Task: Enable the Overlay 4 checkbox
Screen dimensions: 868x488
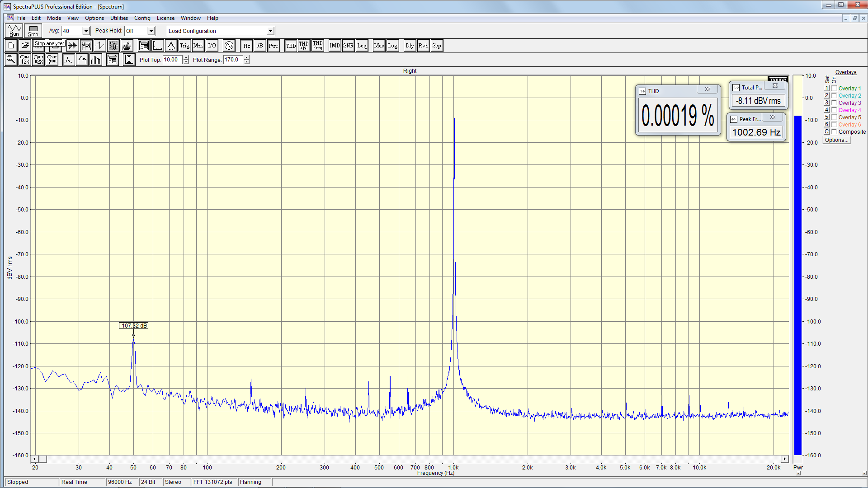Action: [x=835, y=110]
